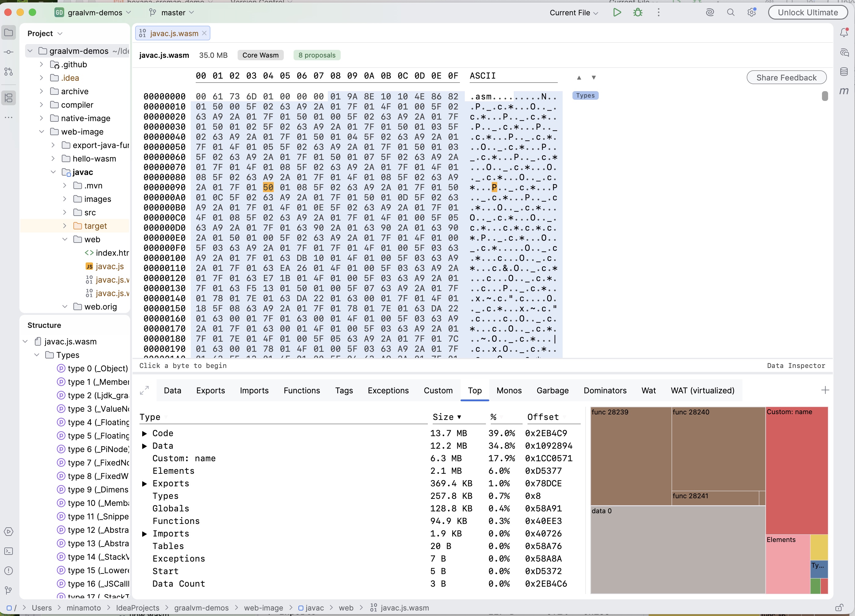
Task: Open the Project tool window folder icon
Action: click(9, 33)
